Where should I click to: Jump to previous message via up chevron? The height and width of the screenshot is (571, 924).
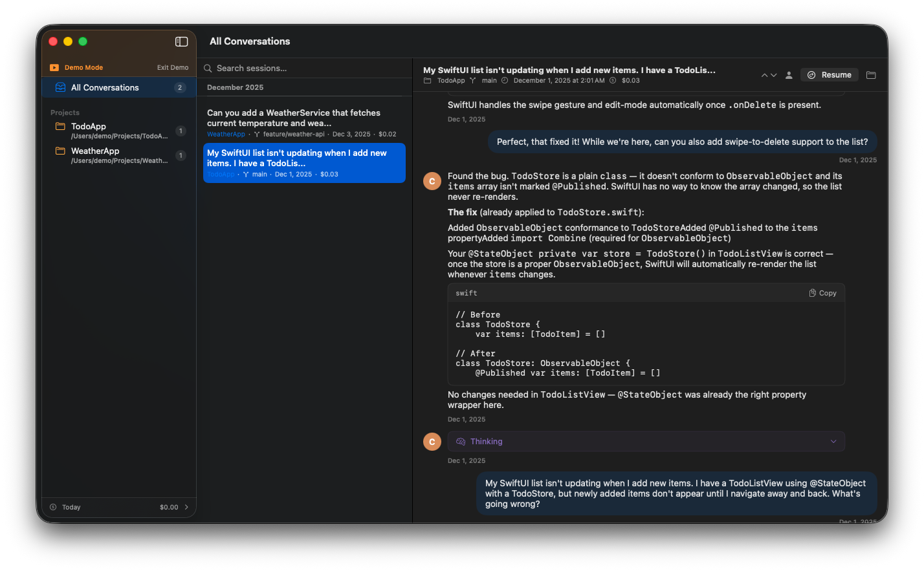click(764, 74)
